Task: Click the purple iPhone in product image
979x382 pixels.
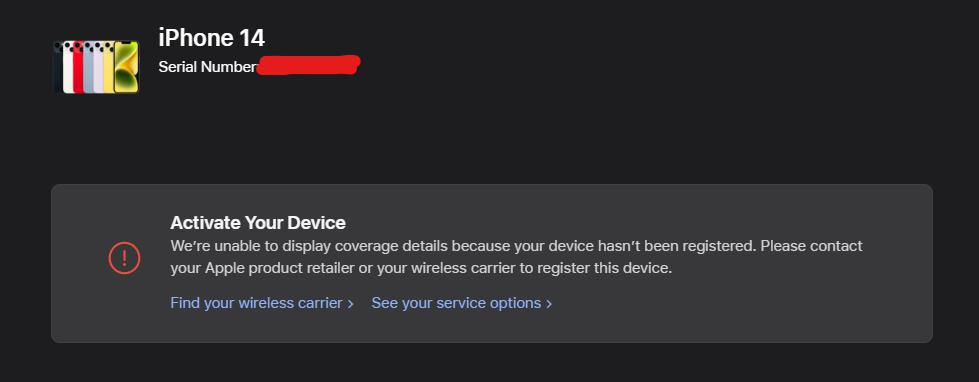Action: 98,67
